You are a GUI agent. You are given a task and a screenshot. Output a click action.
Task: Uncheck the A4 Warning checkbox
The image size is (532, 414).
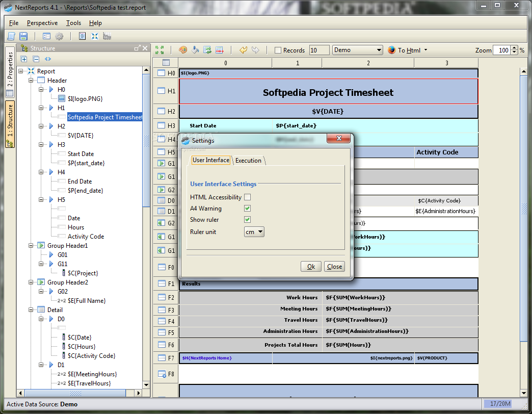247,209
